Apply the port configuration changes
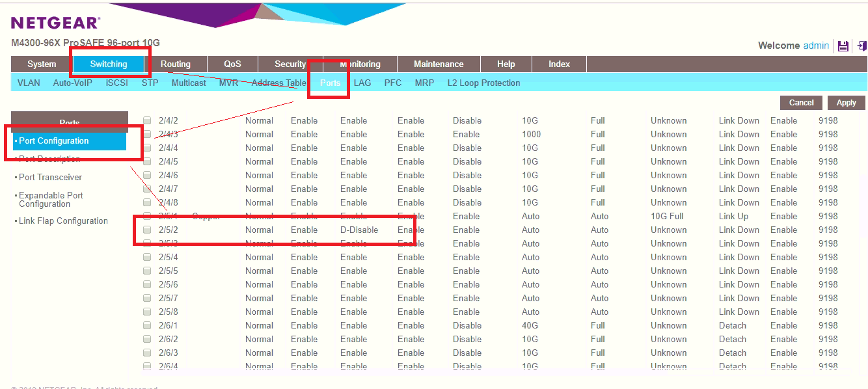The height and width of the screenshot is (389, 868). point(846,102)
